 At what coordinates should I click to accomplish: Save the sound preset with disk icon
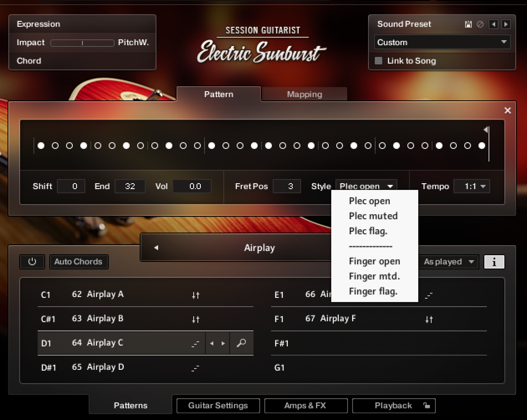point(468,24)
